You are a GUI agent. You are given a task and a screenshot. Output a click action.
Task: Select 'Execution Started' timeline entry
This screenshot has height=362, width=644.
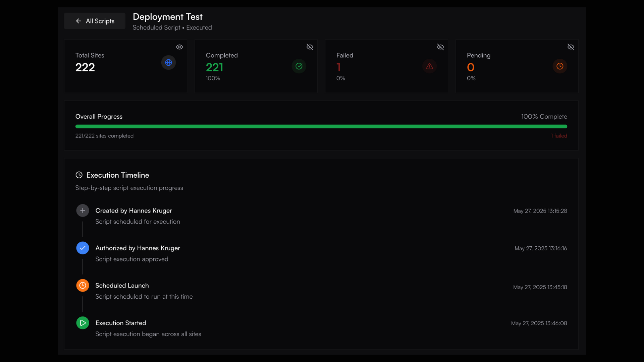pos(121,323)
